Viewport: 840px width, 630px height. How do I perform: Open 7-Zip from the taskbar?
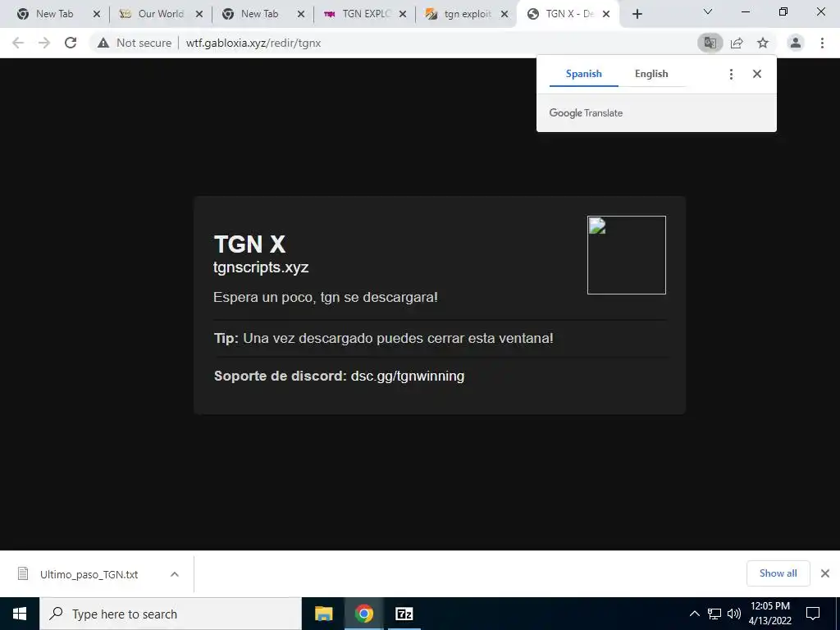[404, 614]
